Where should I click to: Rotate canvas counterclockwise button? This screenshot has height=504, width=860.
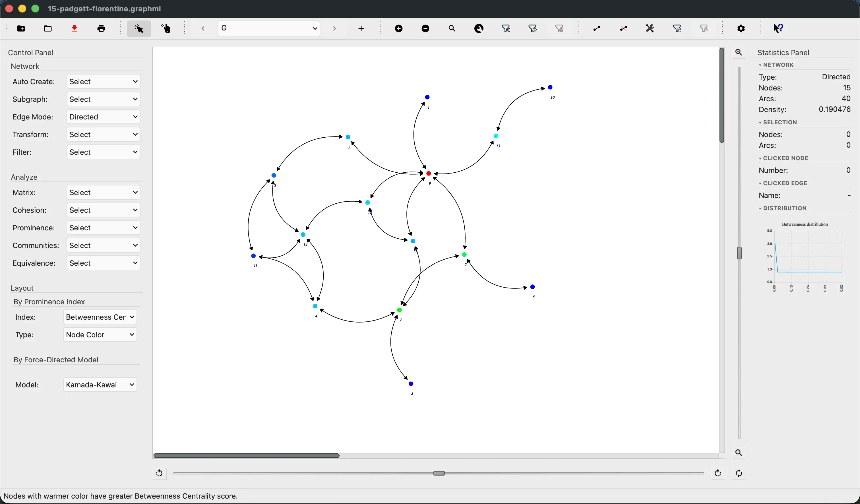[x=159, y=473]
